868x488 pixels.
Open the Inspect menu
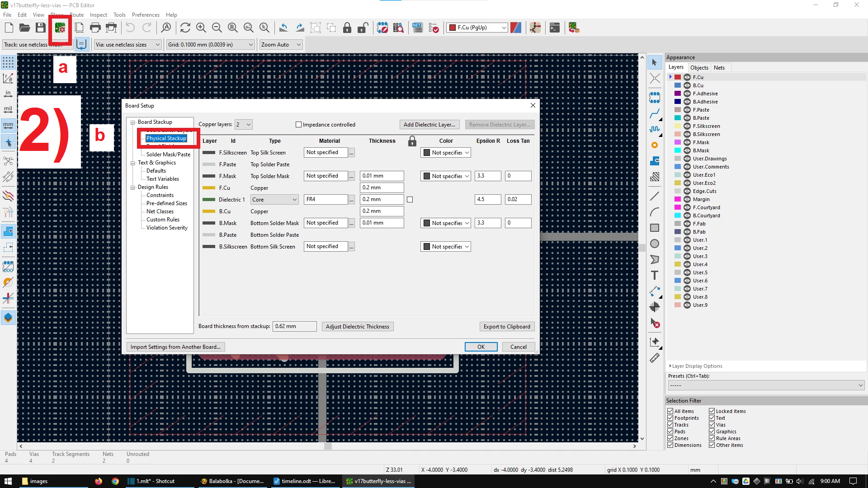pyautogui.click(x=98, y=14)
